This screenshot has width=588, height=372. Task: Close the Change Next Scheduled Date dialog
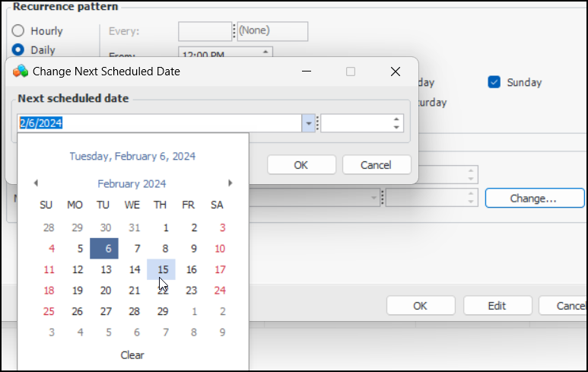[x=395, y=72]
